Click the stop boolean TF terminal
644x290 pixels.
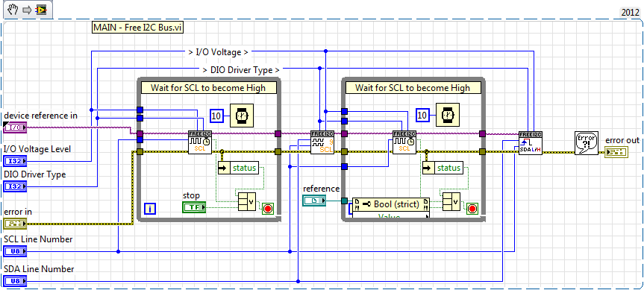194,207
